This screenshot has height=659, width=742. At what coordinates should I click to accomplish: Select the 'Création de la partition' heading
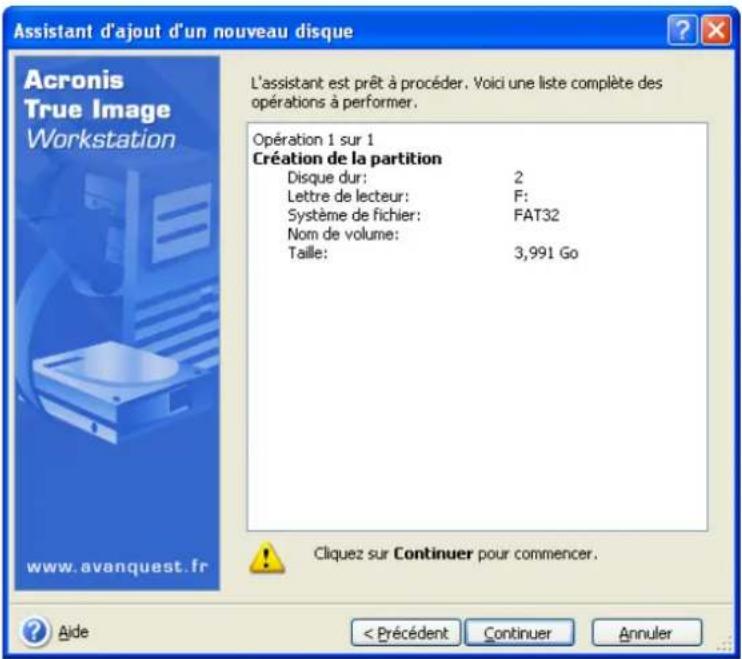(x=347, y=158)
